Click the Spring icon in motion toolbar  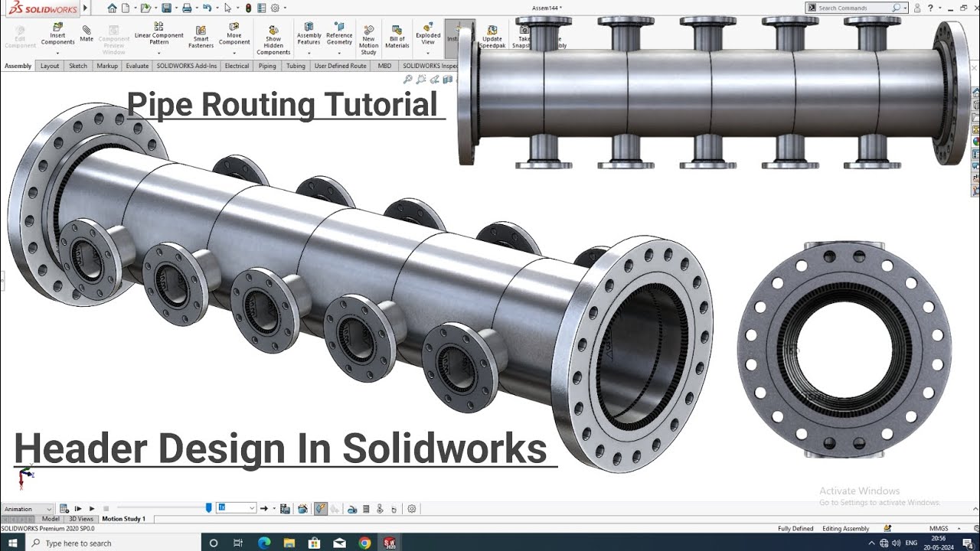(366, 509)
